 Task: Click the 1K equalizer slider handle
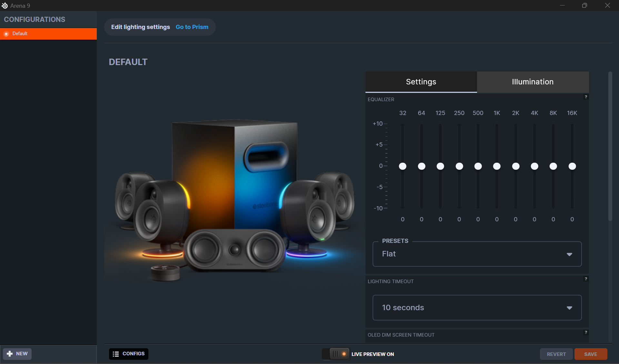(497, 166)
